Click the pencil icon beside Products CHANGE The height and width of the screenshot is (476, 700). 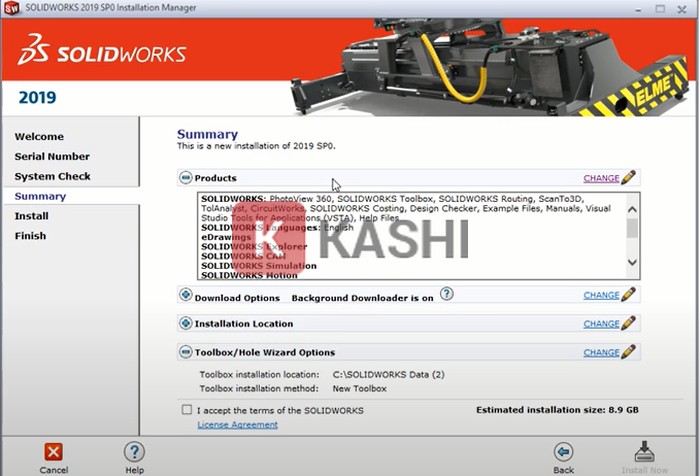(628, 178)
